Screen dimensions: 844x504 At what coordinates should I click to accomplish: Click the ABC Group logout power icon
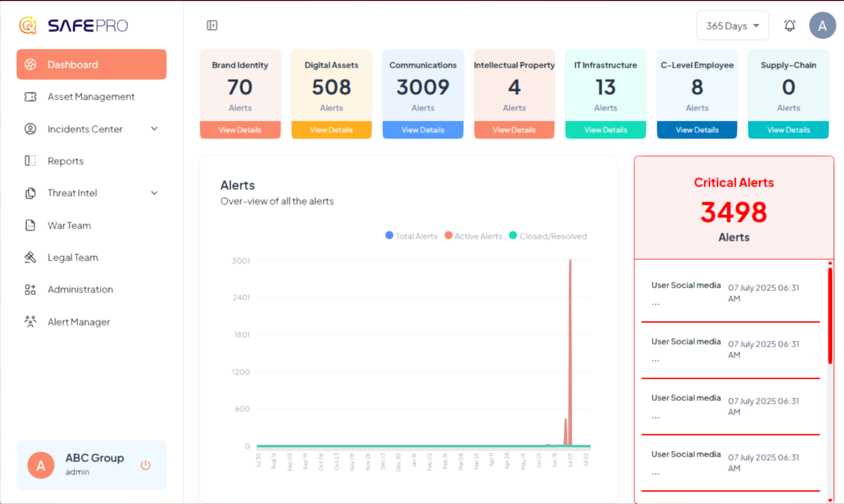[x=145, y=465]
